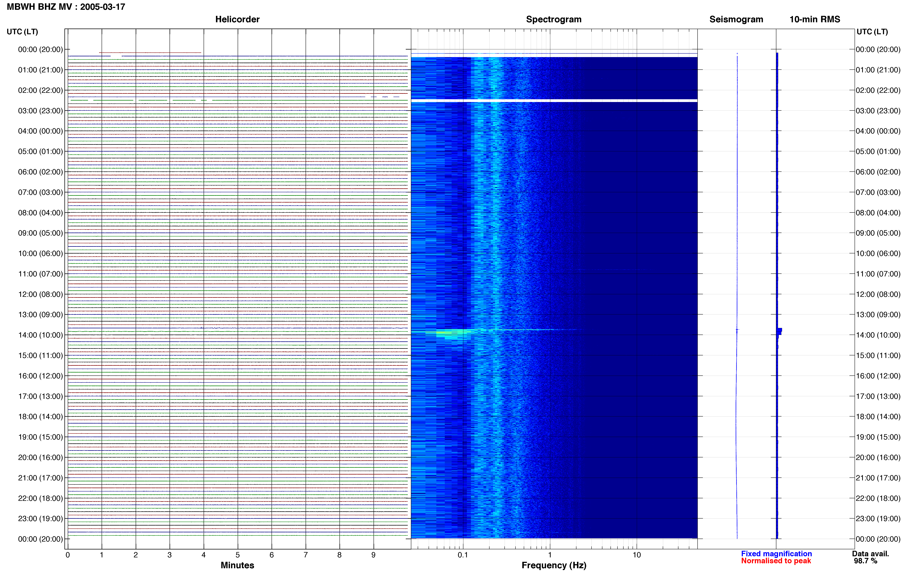Click the left "22:00 (18:00)" time label
Image resolution: width=924 pixels, height=578 pixels.
point(40,498)
